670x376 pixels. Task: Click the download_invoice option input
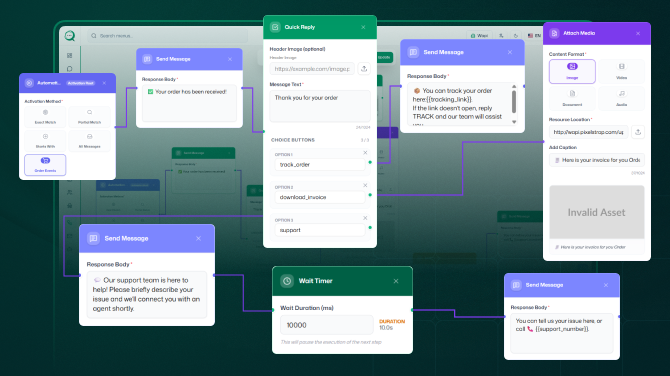point(320,197)
